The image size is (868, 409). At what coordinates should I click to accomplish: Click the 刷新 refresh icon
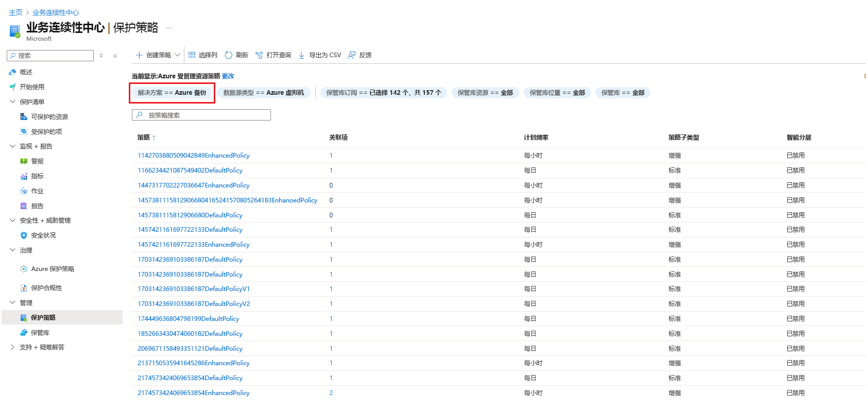click(x=229, y=55)
